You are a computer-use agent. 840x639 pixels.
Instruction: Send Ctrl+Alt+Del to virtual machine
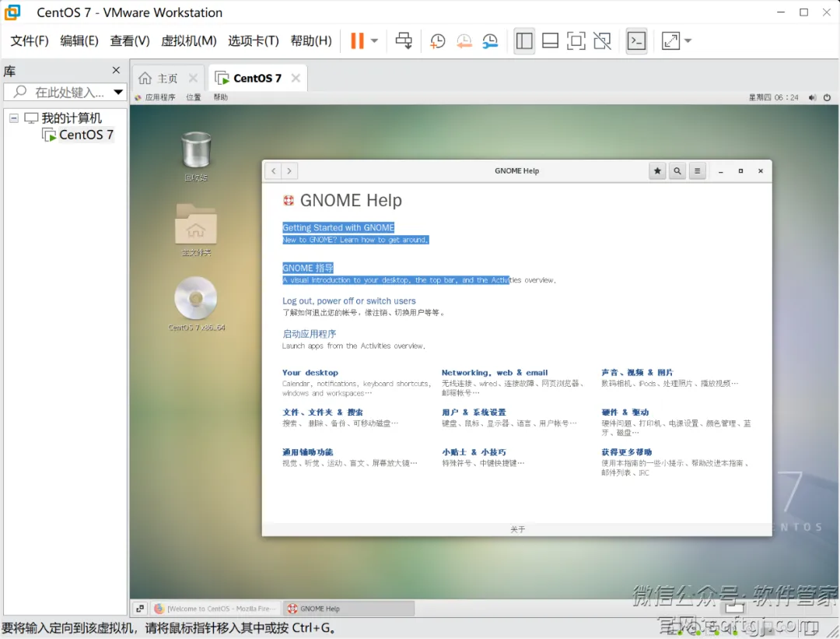click(404, 40)
